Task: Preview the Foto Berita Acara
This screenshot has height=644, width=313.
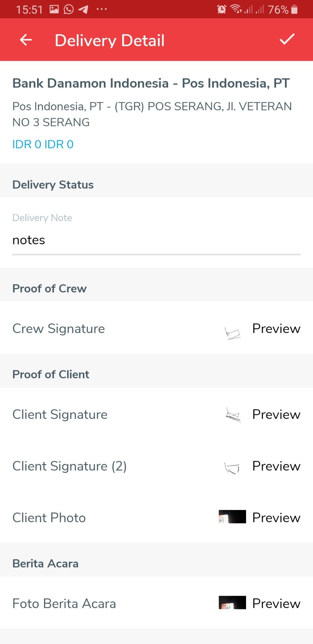Action: point(276,603)
